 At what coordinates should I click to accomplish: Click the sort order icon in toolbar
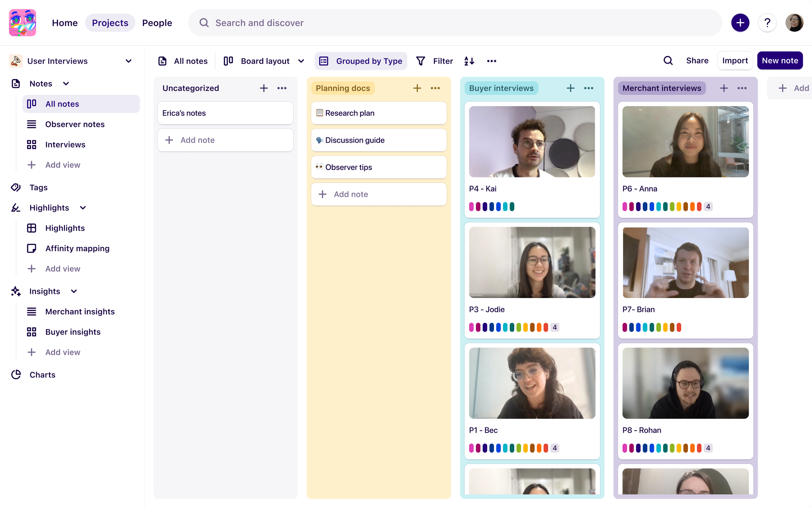469,61
